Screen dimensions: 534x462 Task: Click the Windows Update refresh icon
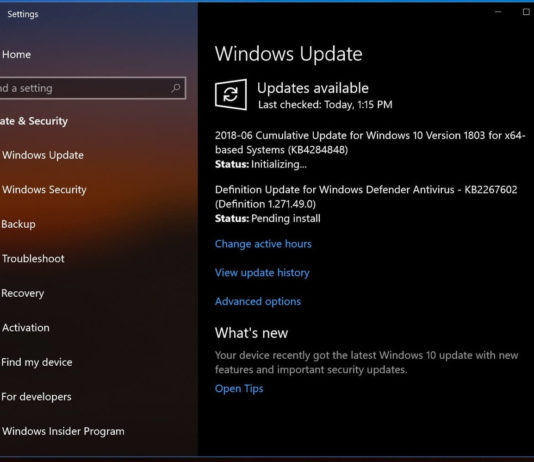click(231, 95)
